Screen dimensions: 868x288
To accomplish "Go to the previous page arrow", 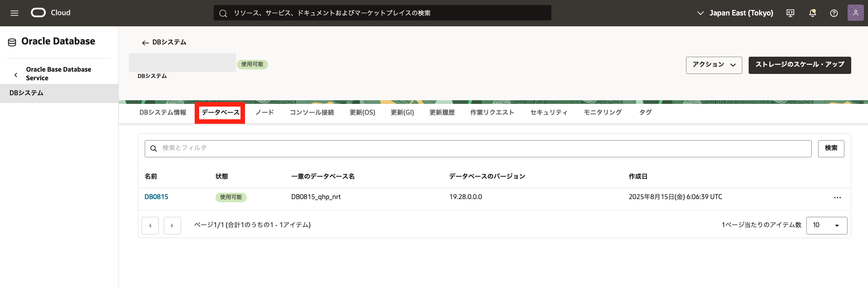I will (150, 225).
